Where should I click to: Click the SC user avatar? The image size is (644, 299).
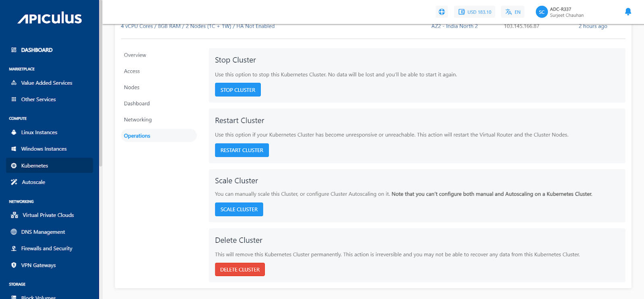click(x=542, y=12)
